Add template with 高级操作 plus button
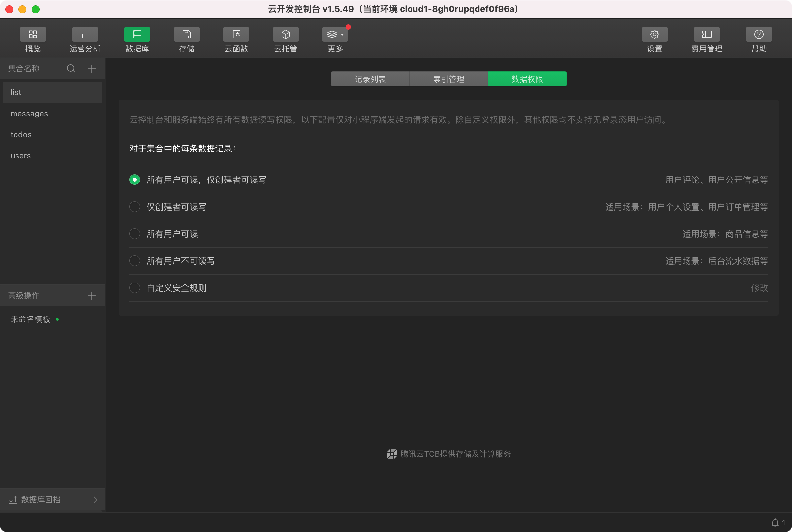The image size is (792, 532). click(92, 295)
